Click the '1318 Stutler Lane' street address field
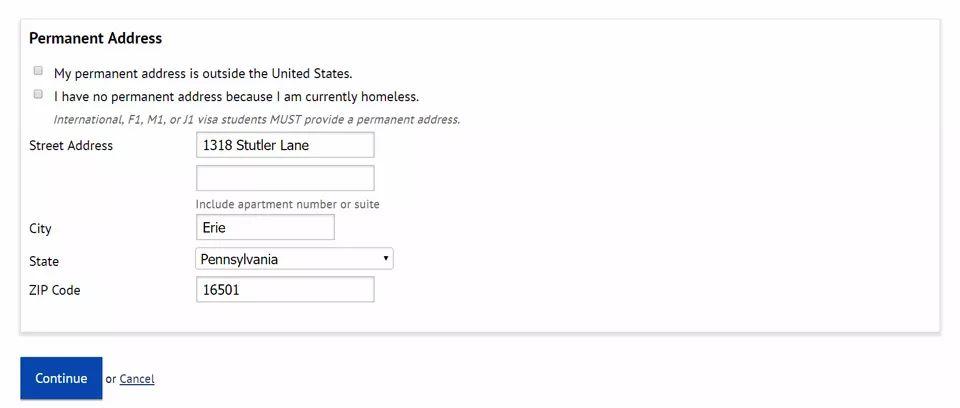The width and height of the screenshot is (960, 408). coord(285,145)
